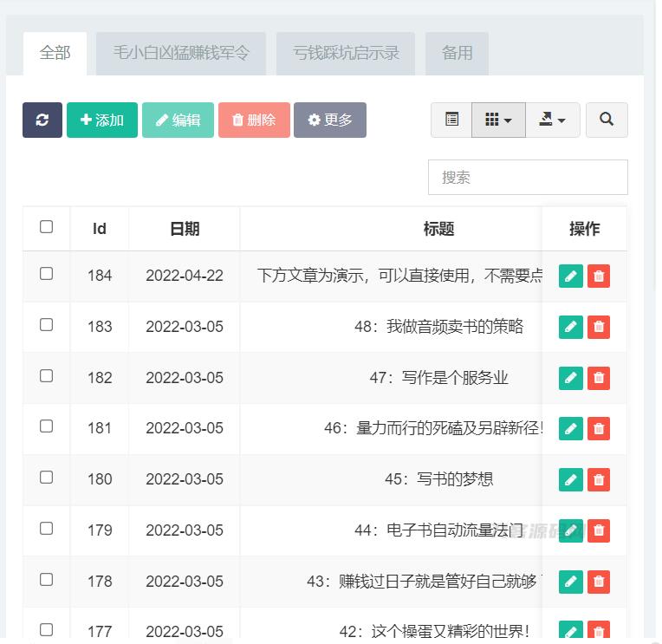Check the select-all header checkbox
Image resolution: width=662 pixels, height=644 pixels.
(x=46, y=227)
